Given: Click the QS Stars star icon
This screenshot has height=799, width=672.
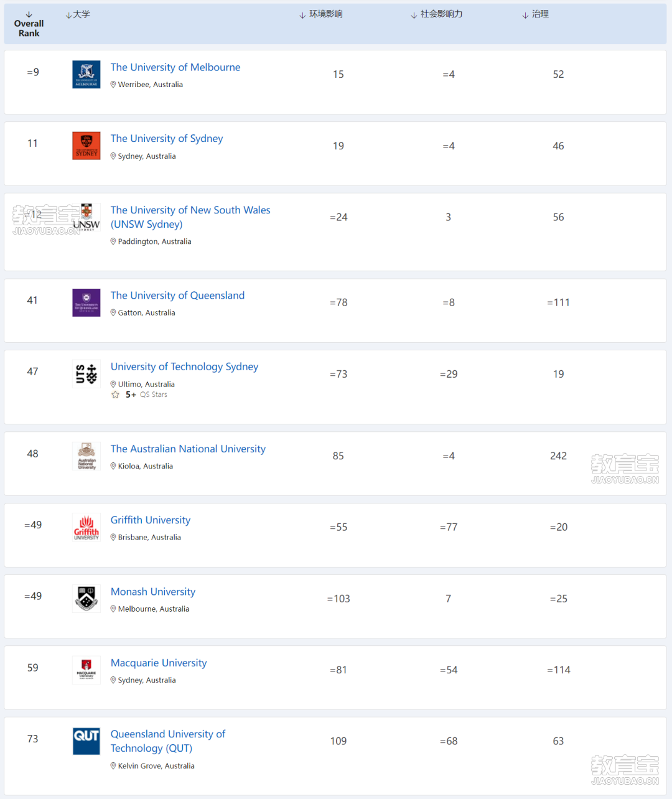Looking at the screenshot, I should pos(115,395).
